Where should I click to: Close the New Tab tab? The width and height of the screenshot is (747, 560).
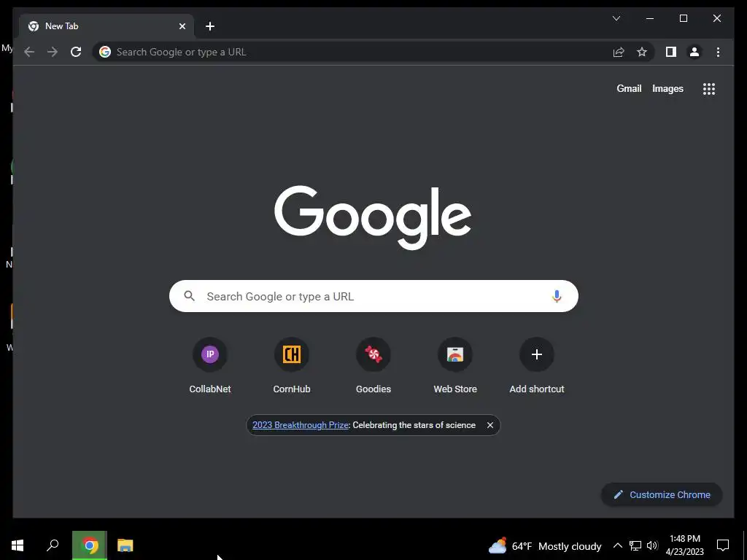[x=182, y=26]
